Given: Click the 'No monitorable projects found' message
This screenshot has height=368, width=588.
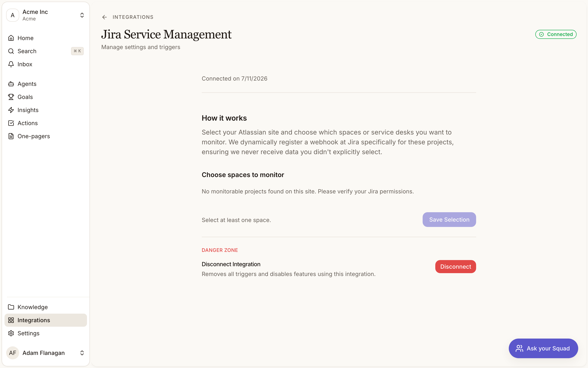Looking at the screenshot, I should tap(308, 192).
